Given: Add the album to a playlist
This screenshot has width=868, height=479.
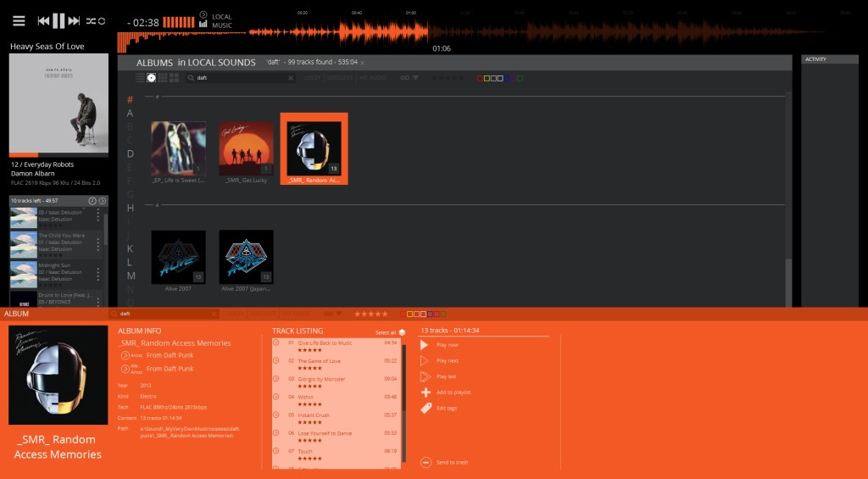Looking at the screenshot, I should (x=446, y=392).
